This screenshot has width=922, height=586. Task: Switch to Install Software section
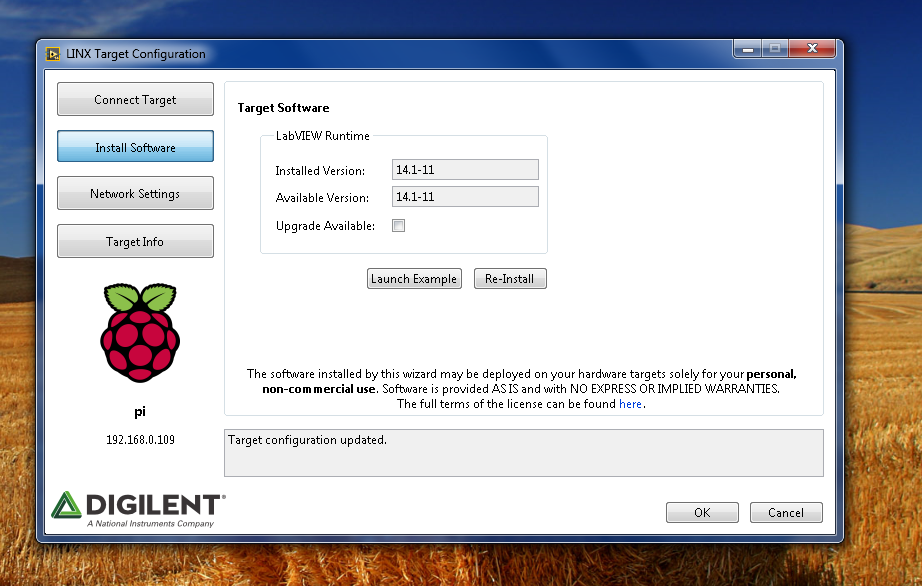tap(135, 147)
